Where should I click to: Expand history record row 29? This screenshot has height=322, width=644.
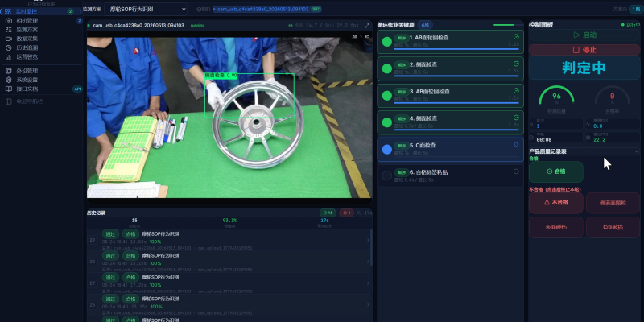[x=368, y=240]
